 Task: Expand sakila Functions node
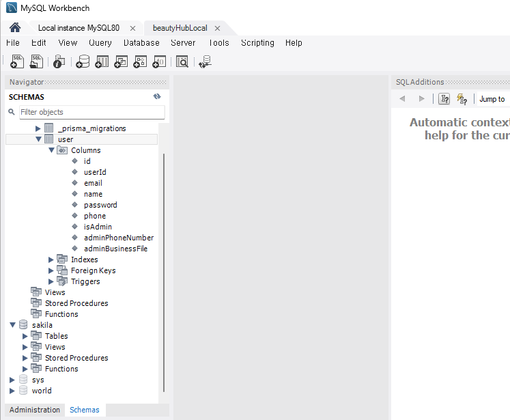point(25,369)
